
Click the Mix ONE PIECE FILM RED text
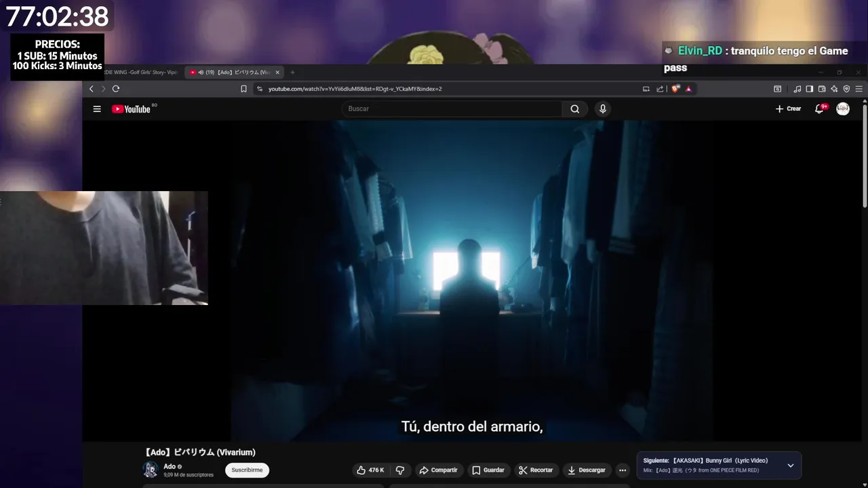(x=701, y=470)
